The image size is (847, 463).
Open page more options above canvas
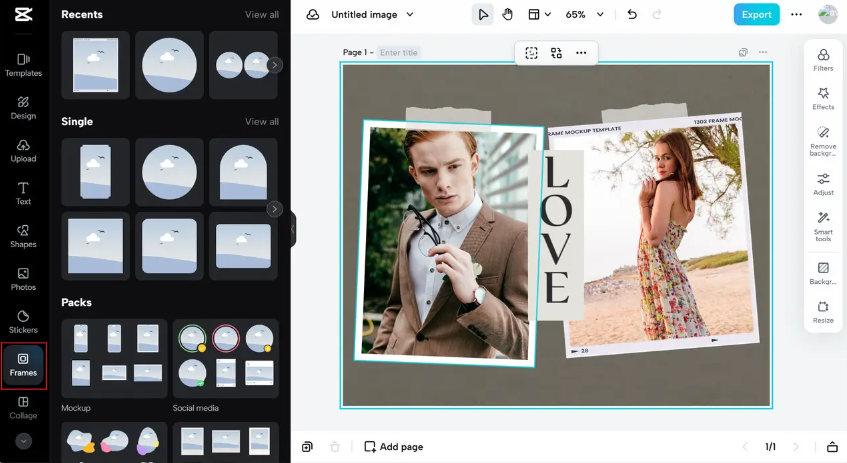(763, 52)
